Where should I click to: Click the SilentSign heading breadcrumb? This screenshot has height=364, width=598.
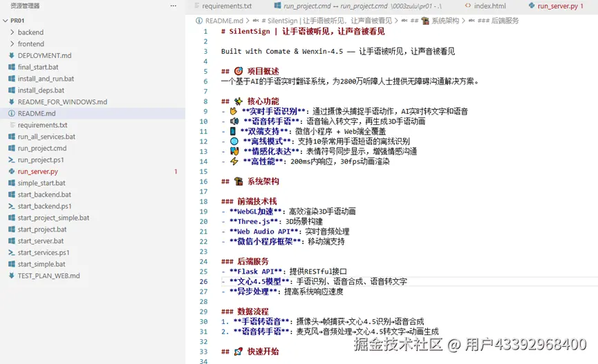pyautogui.click(x=326, y=21)
